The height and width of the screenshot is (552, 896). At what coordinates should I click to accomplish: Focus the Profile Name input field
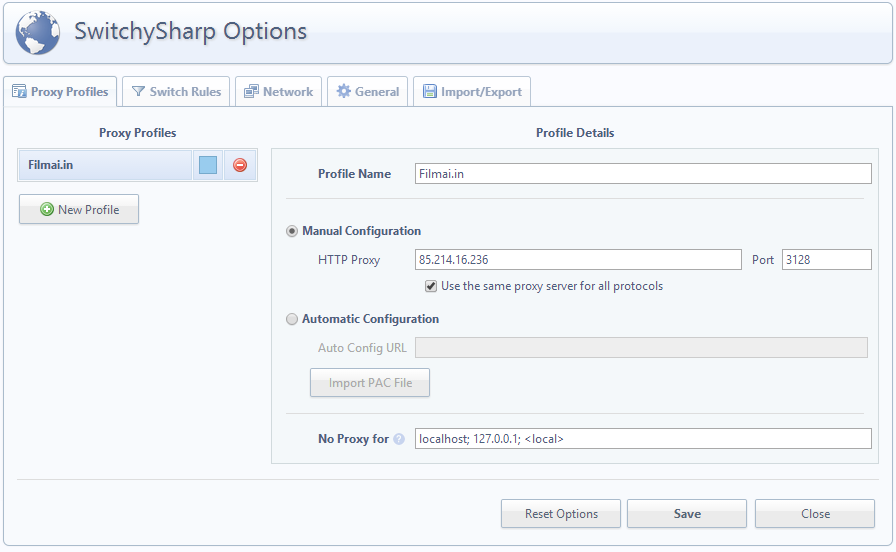[x=643, y=174]
